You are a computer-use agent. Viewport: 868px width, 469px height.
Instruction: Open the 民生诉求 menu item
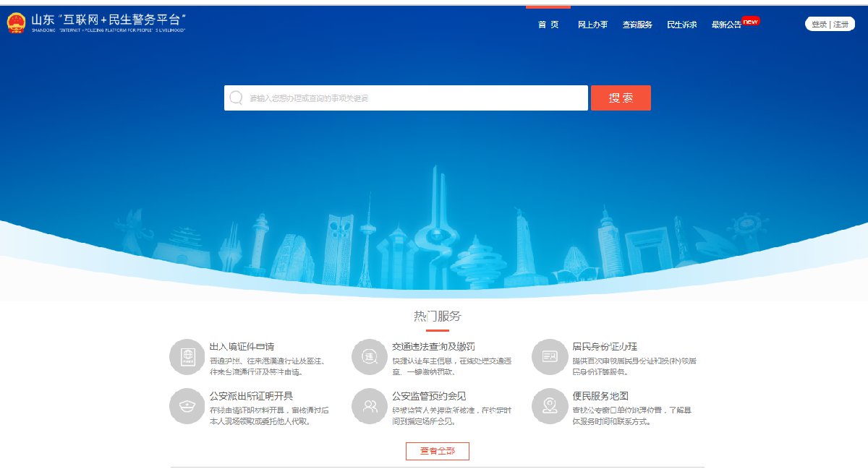click(682, 25)
